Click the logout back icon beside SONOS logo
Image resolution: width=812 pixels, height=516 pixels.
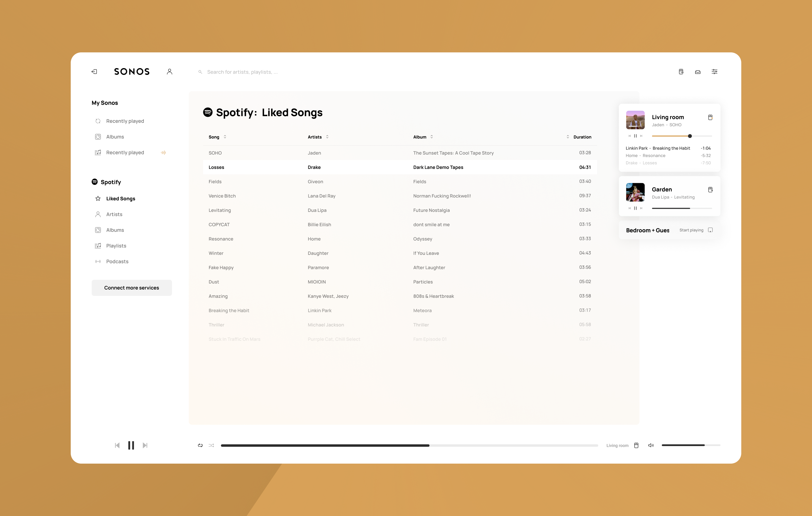point(94,72)
